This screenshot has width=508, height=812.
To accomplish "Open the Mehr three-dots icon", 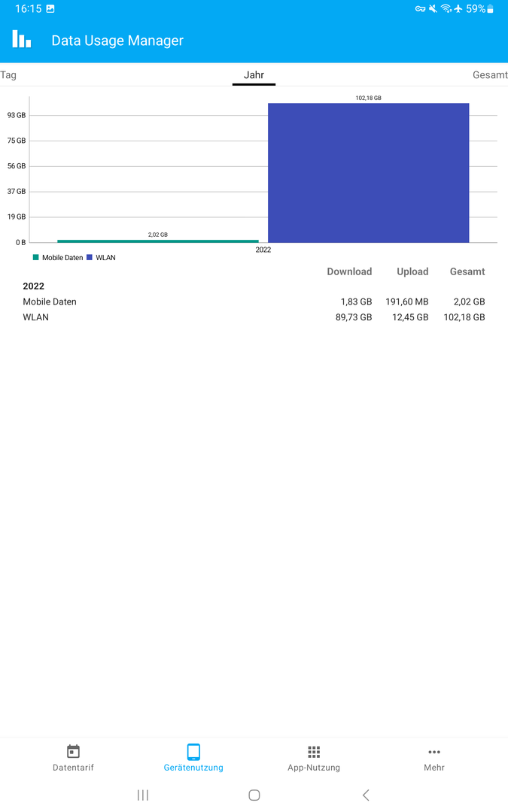I will click(434, 752).
